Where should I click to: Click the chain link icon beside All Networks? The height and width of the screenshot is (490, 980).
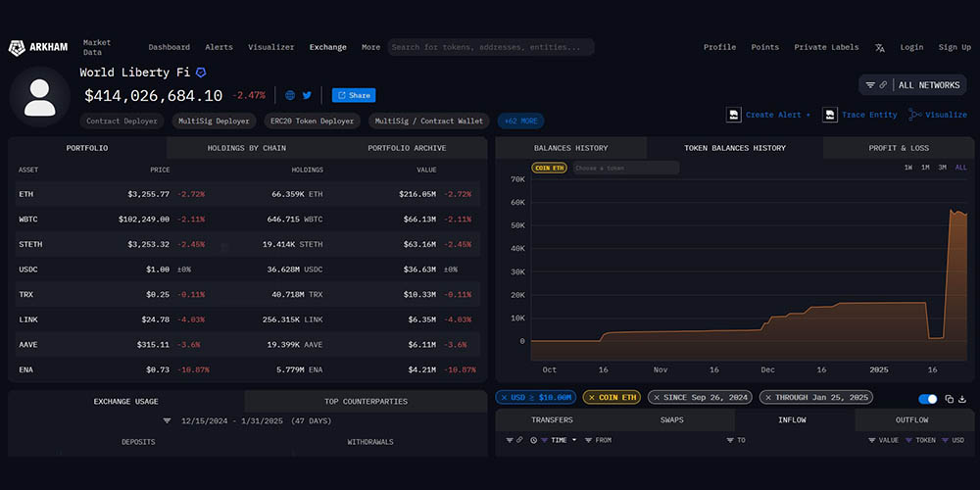coord(883,85)
